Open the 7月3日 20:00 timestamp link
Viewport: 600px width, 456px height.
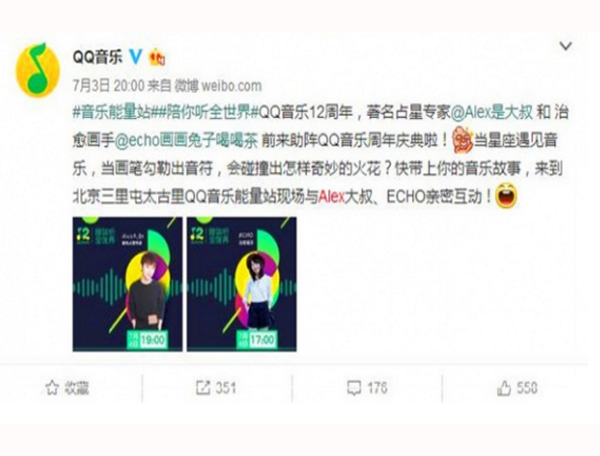click(109, 86)
